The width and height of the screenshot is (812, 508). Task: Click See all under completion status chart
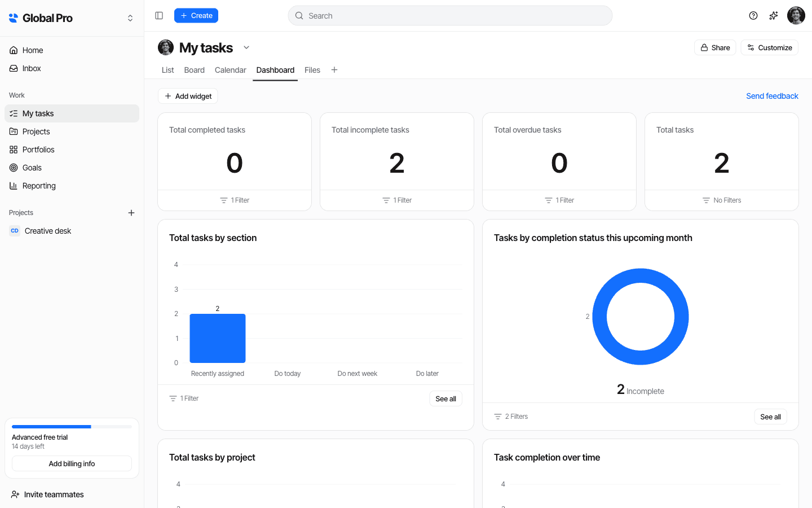(770, 417)
